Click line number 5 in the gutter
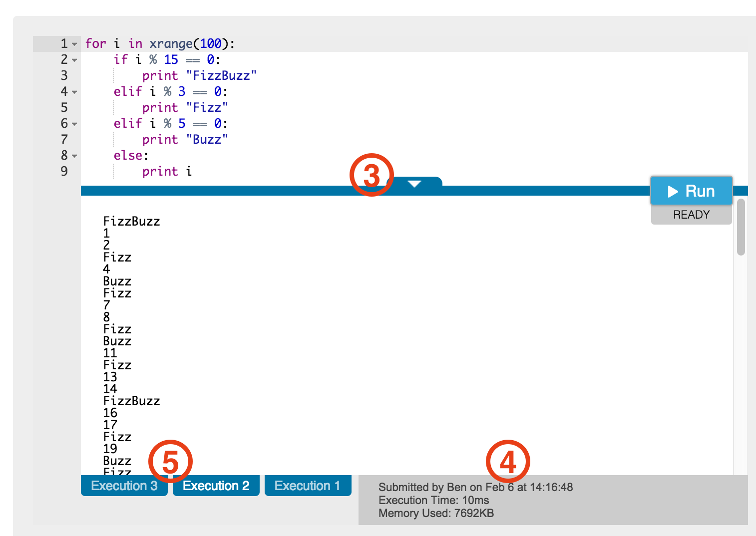 tap(64, 107)
